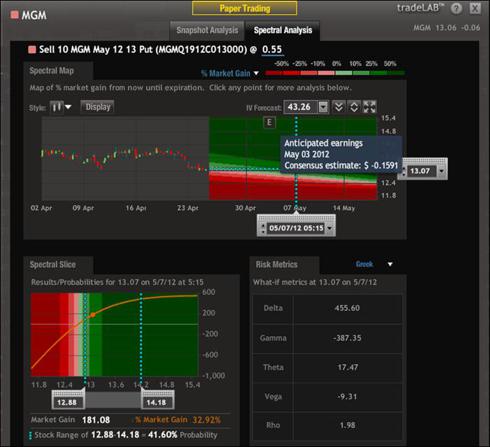Click the Gamma row label

tap(273, 338)
